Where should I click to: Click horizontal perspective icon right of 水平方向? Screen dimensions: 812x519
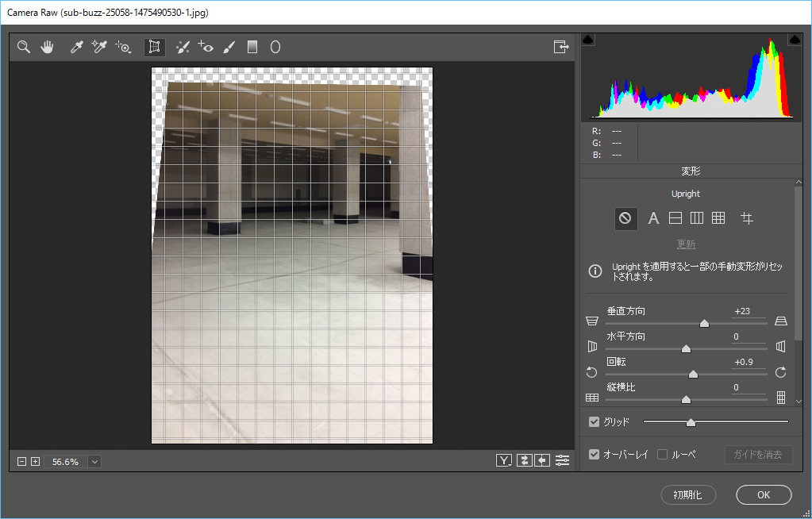pos(781,347)
